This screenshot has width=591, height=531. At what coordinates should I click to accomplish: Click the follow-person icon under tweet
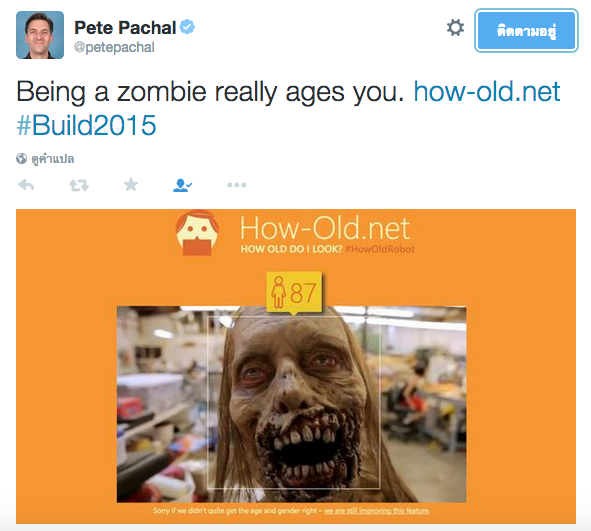182,185
